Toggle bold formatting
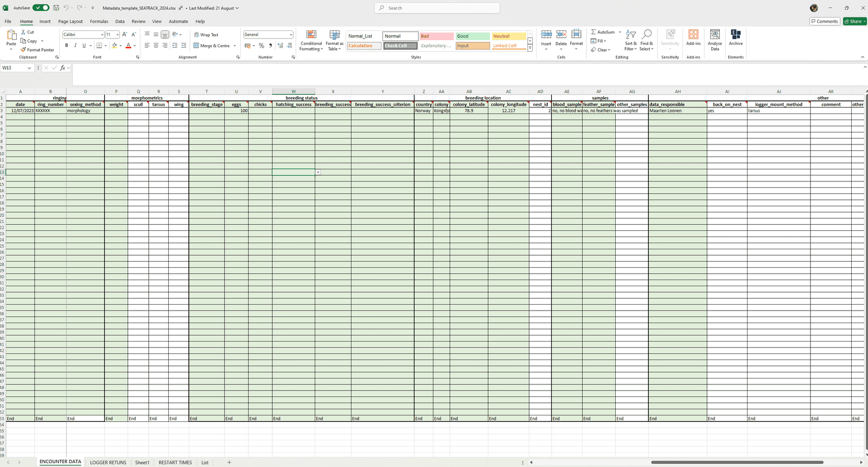This screenshot has width=868, height=467. pos(66,46)
